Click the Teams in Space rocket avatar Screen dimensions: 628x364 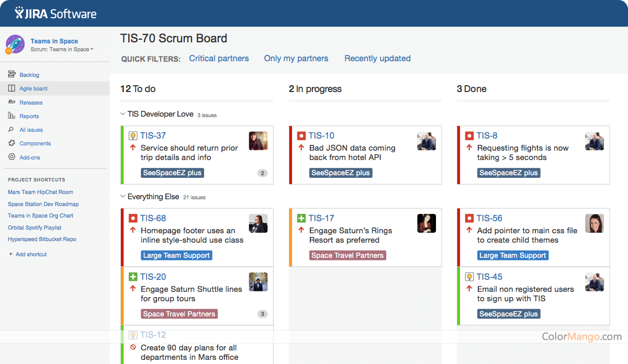pos(15,44)
